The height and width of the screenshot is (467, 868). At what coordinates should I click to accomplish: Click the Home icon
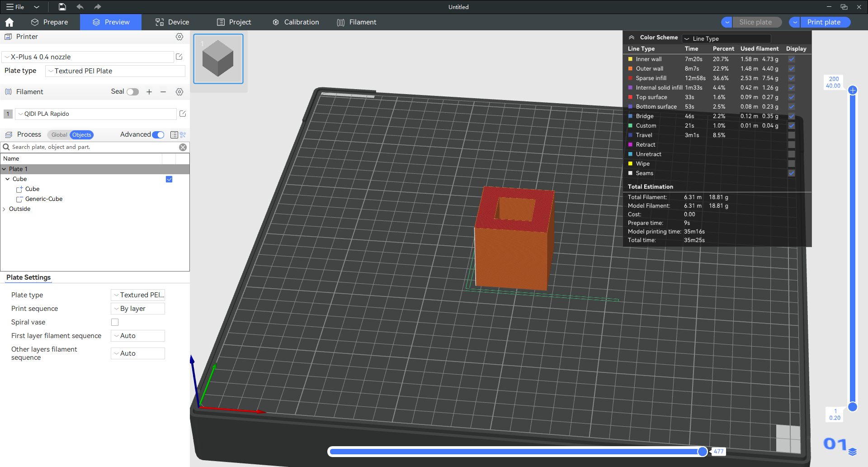tap(9, 22)
